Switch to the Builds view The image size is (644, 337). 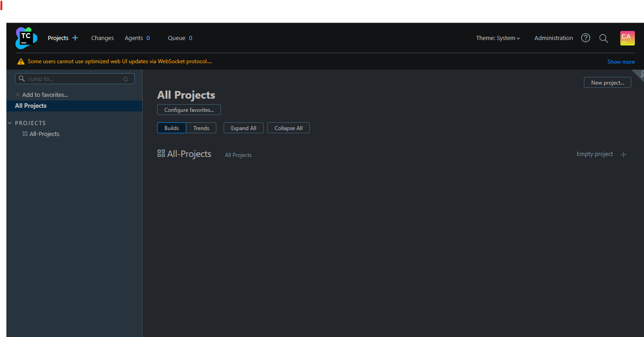(x=171, y=128)
